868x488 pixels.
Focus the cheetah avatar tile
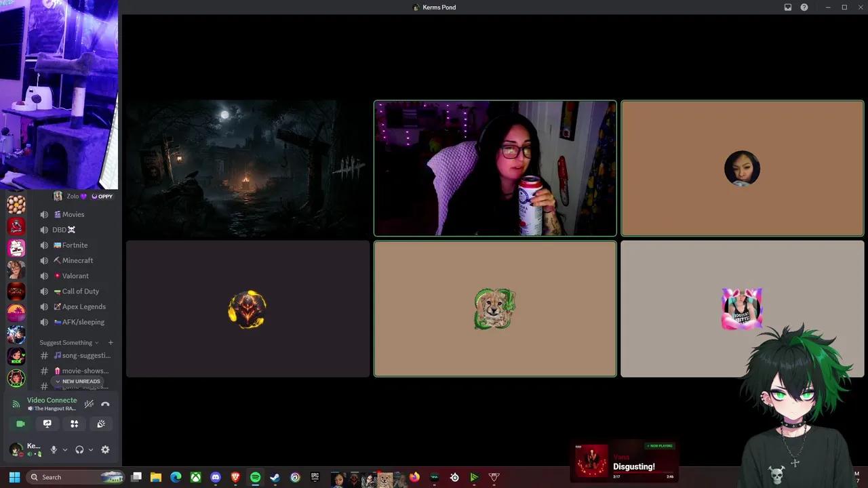click(x=495, y=309)
